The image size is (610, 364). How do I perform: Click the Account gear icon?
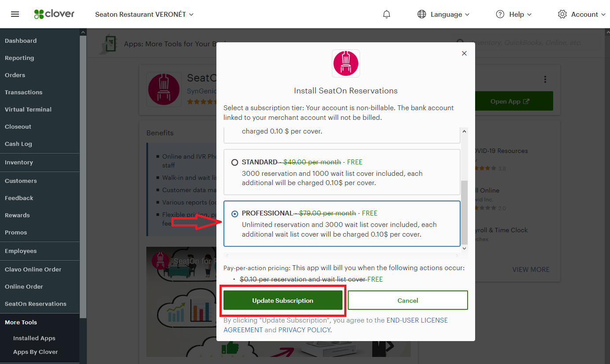562,14
